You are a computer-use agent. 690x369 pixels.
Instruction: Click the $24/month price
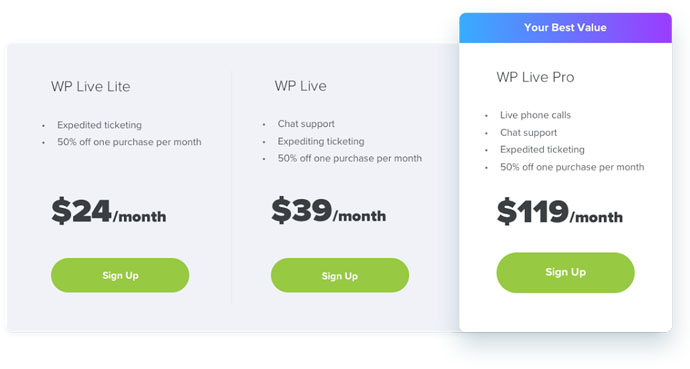[x=109, y=212]
